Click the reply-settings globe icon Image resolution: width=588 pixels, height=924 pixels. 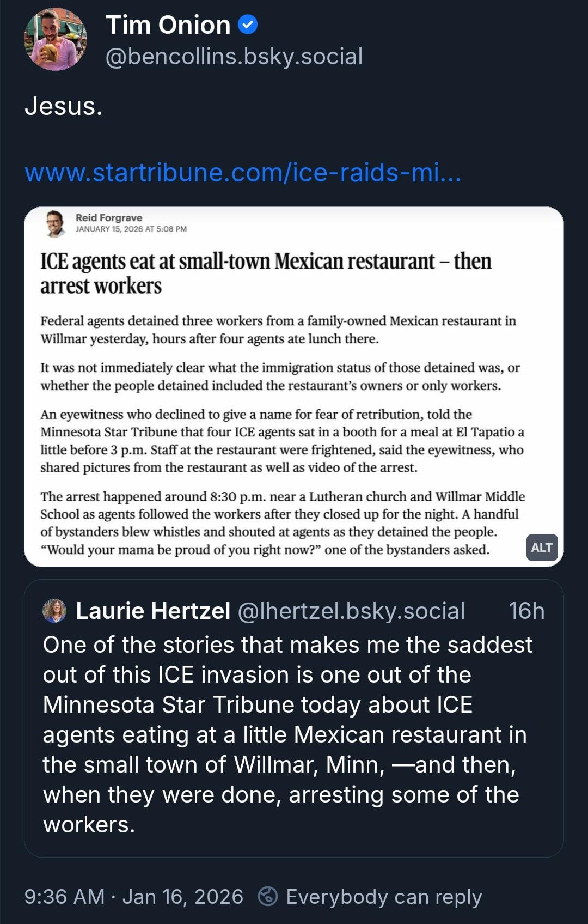(267, 896)
